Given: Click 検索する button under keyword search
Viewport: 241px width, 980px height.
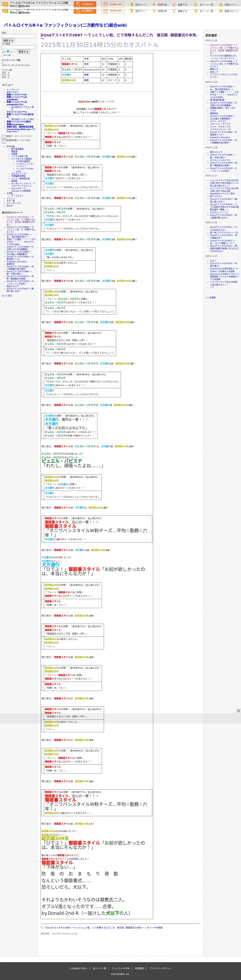Looking at the screenshot, I should tap(8, 40).
